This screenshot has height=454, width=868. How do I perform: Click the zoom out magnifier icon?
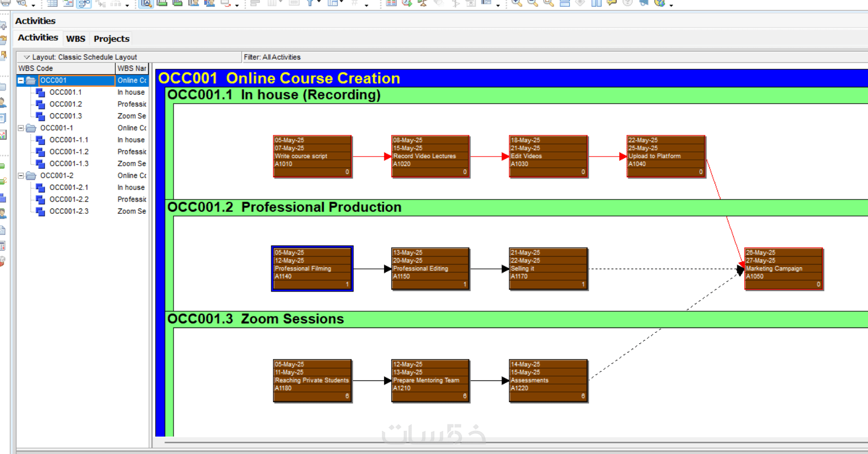point(533,3)
